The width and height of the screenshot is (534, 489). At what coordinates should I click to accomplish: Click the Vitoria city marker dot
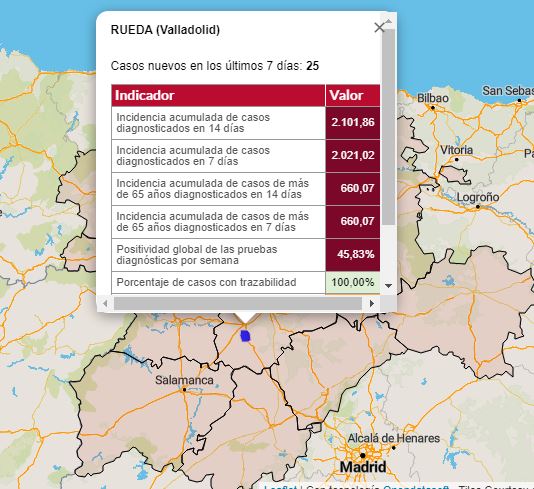pos(456,159)
